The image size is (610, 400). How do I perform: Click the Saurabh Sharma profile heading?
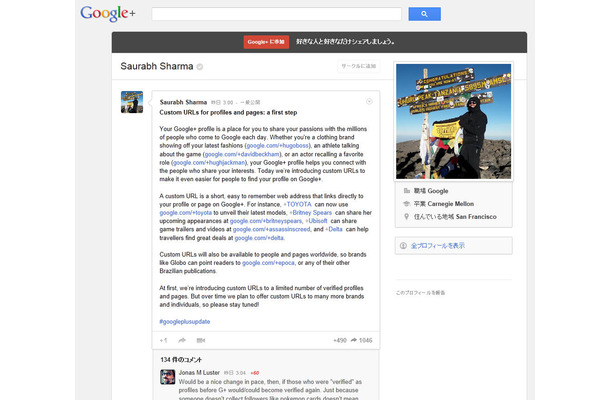click(157, 67)
